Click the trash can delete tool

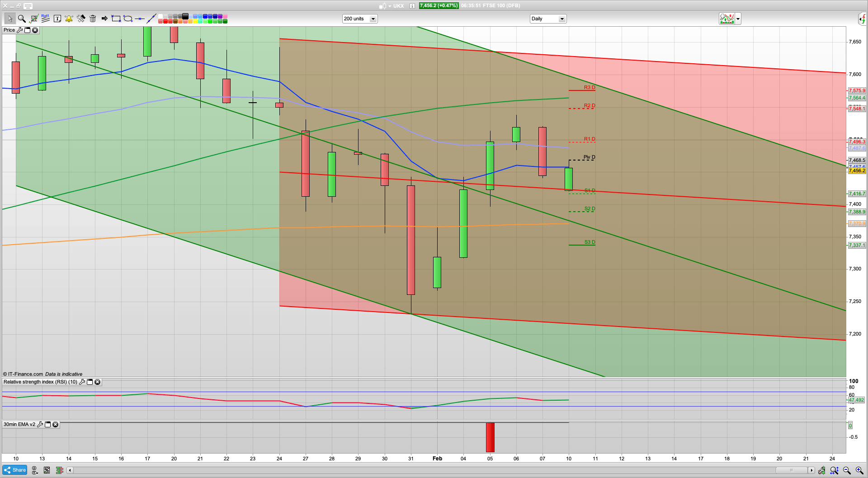93,19
